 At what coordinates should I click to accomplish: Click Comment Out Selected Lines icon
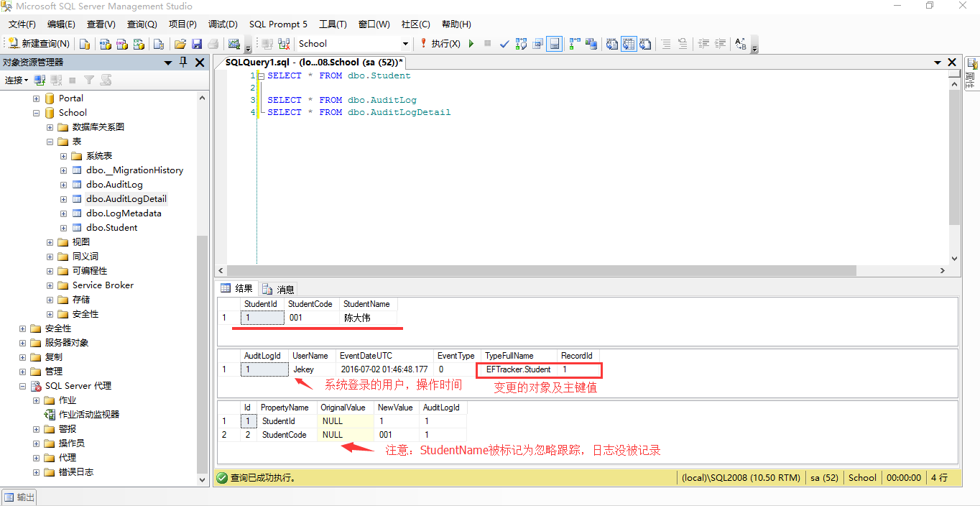[666, 44]
